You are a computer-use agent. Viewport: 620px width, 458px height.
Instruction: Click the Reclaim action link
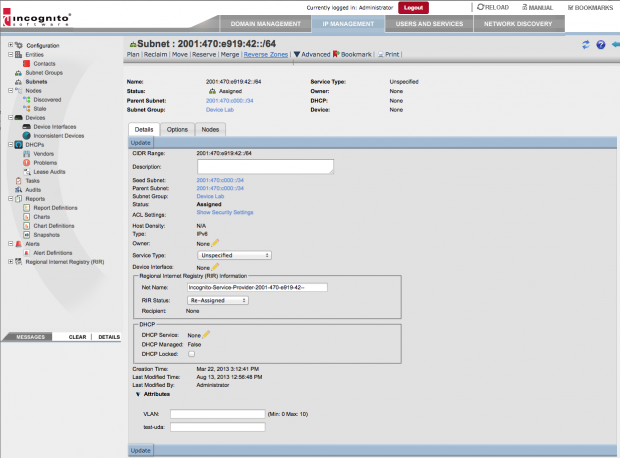(155, 54)
